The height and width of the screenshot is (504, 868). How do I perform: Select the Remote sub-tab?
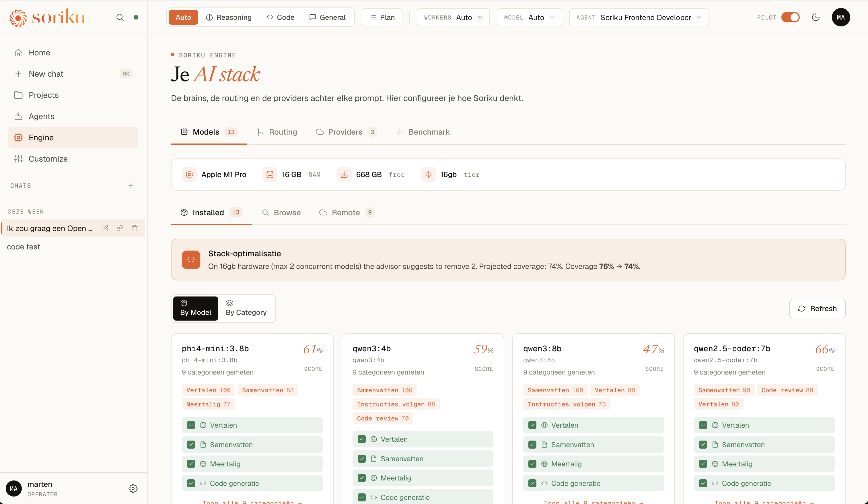(x=347, y=213)
